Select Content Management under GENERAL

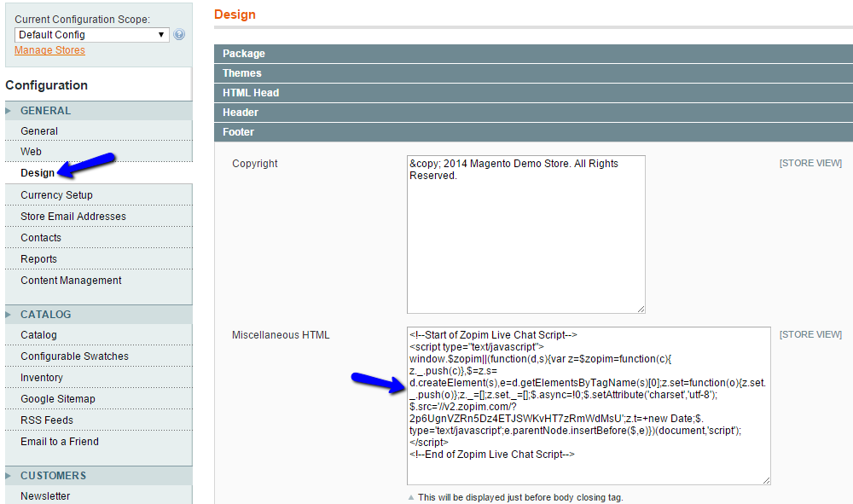(73, 280)
